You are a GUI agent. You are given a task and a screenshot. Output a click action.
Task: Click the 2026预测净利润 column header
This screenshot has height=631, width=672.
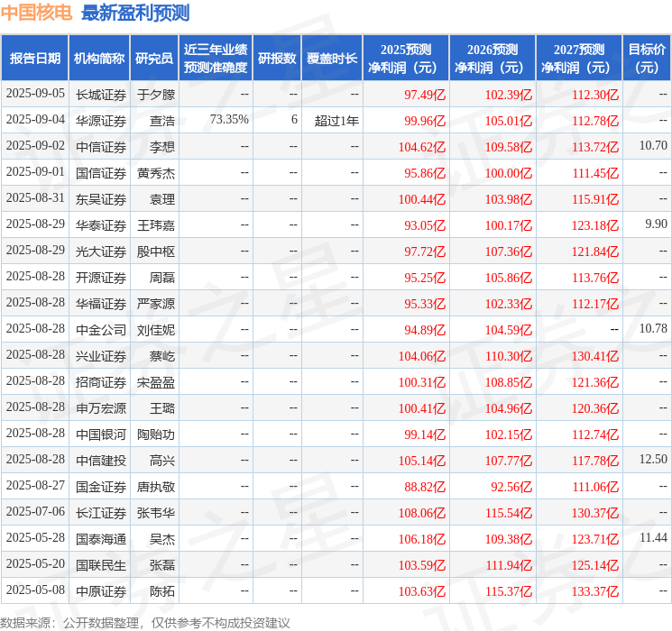click(492, 59)
